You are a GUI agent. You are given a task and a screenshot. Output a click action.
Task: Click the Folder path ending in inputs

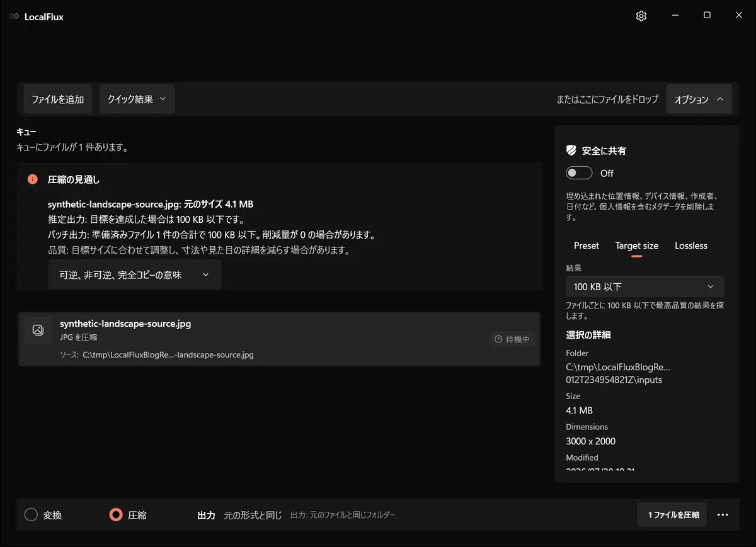pyautogui.click(x=618, y=373)
